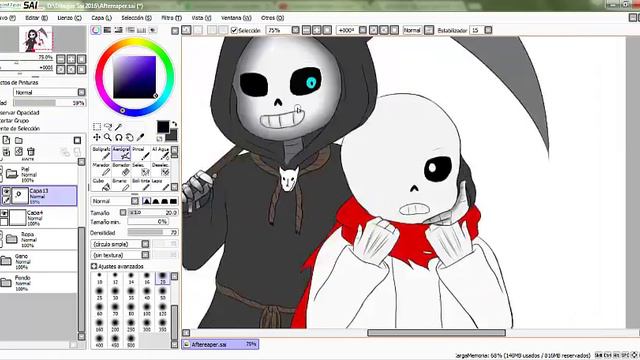Select the first sharp brush edge shape
This screenshot has height=360, width=640.
tap(146, 201)
